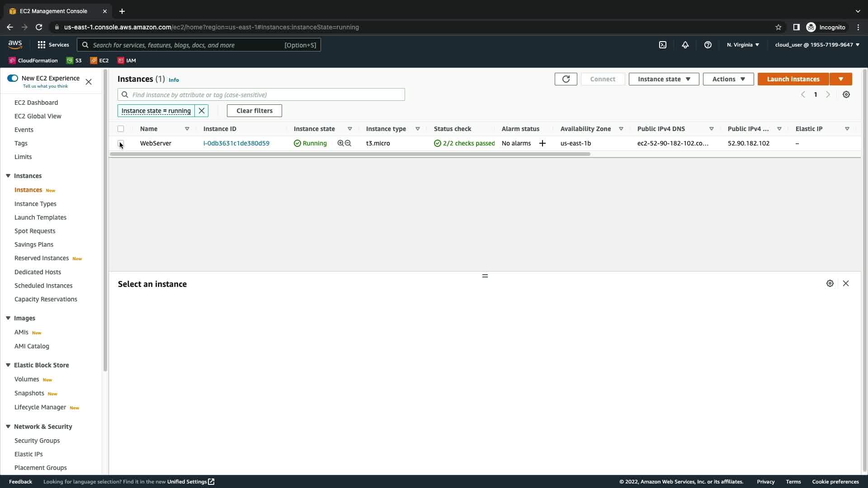Open the Actions dropdown menu

[x=728, y=79]
